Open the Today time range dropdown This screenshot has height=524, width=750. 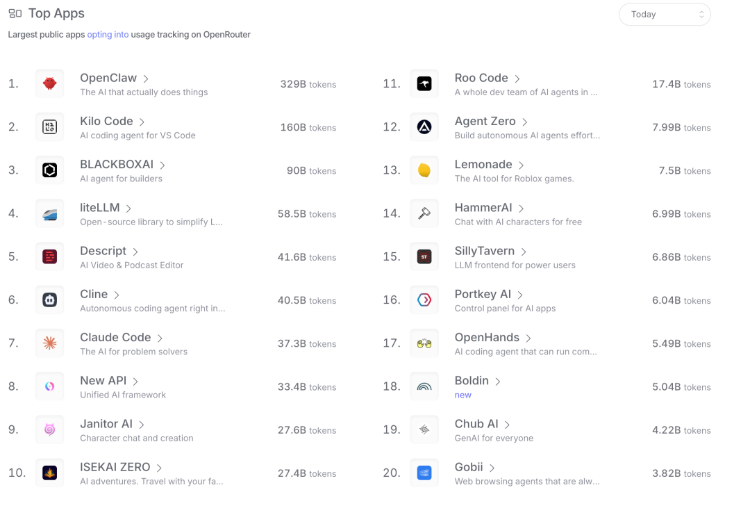pos(664,14)
